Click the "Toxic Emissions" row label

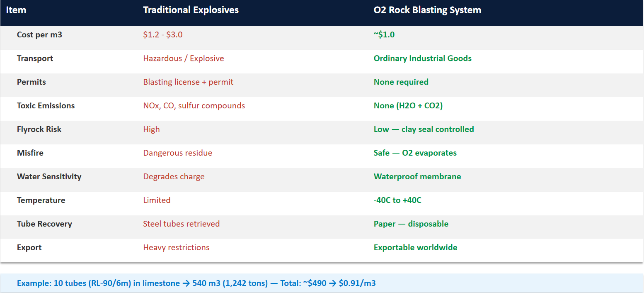pos(46,106)
